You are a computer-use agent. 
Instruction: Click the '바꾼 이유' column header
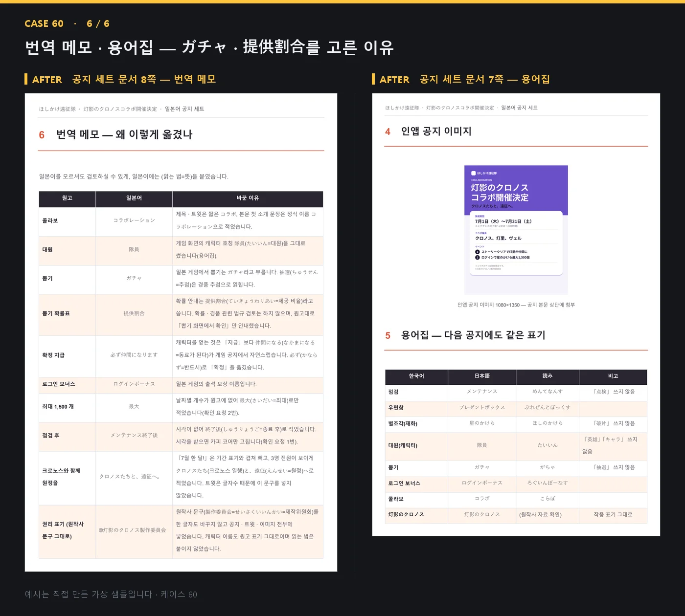point(248,198)
